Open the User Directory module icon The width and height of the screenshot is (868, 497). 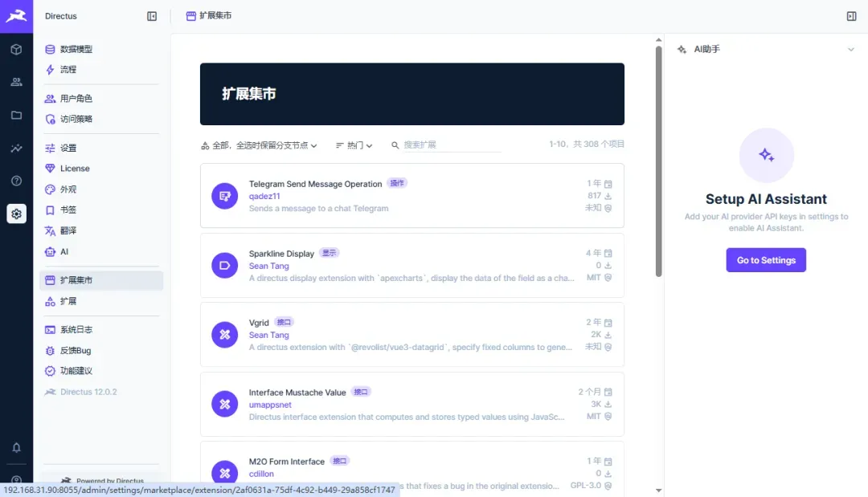(x=16, y=82)
